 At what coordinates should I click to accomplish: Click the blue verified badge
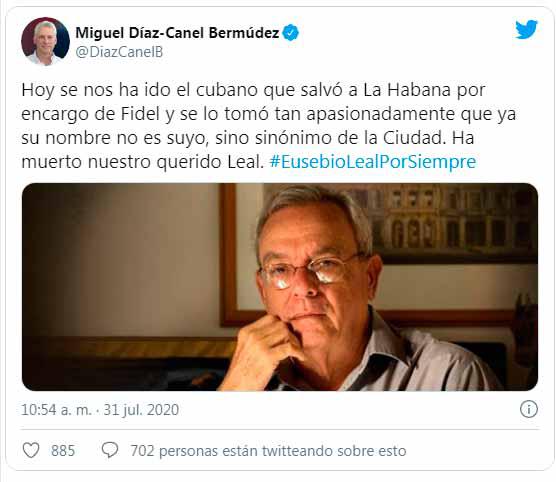291,33
